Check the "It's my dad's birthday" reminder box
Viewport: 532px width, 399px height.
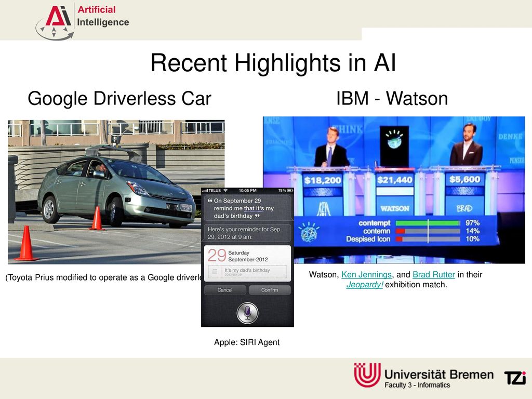[x=215, y=271]
